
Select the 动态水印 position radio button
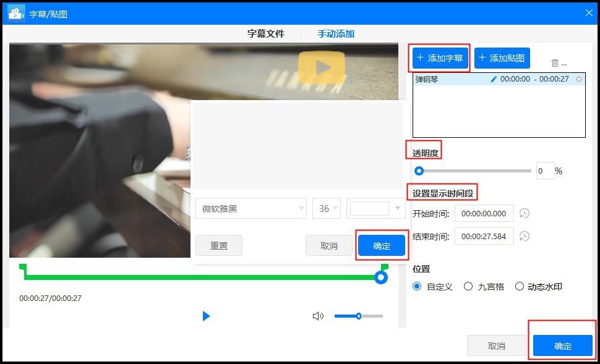519,286
